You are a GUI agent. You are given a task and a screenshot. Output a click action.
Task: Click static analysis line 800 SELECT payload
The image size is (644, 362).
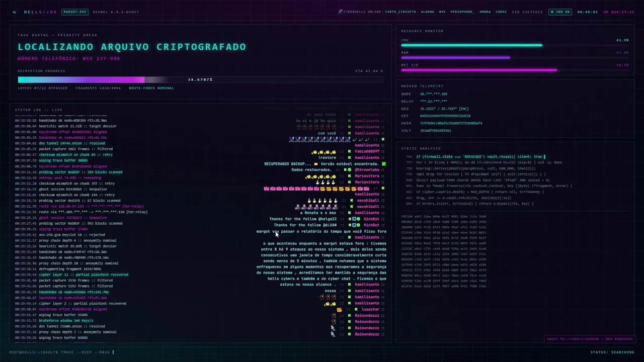[478, 180]
